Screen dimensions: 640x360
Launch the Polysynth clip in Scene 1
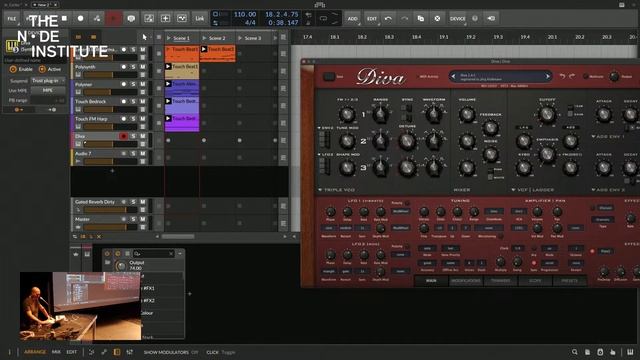(168, 67)
